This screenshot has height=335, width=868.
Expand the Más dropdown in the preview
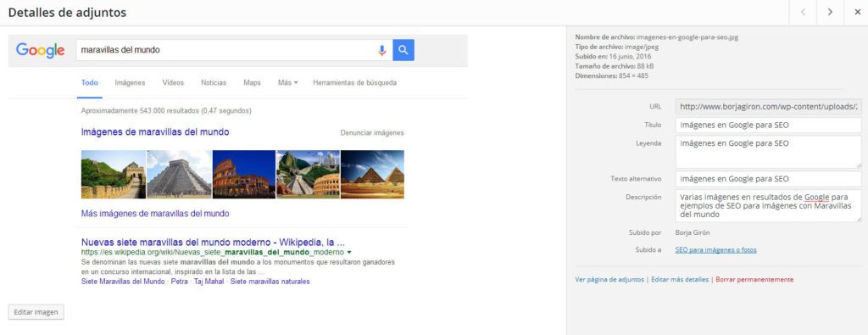click(288, 83)
